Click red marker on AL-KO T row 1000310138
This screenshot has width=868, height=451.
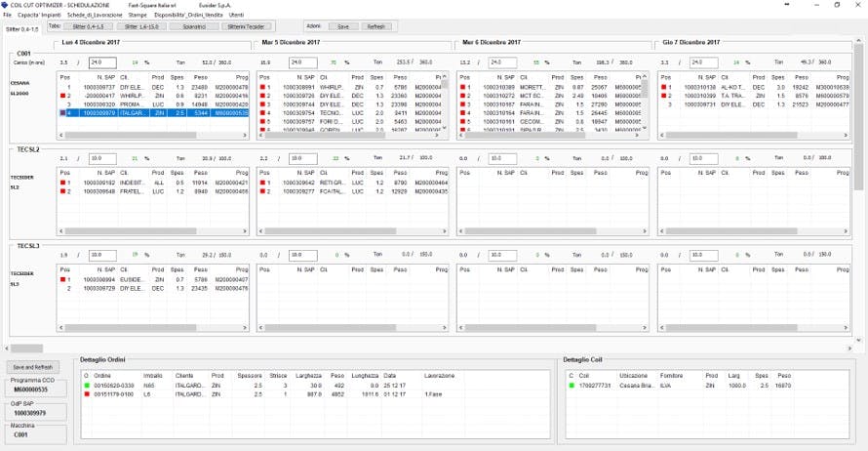tap(664, 87)
